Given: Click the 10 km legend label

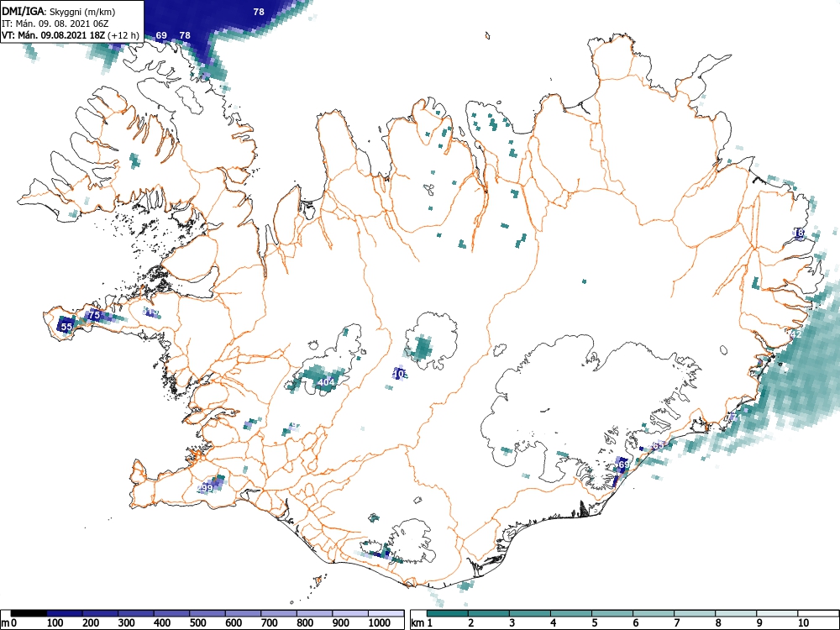Looking at the screenshot, I should [803, 623].
